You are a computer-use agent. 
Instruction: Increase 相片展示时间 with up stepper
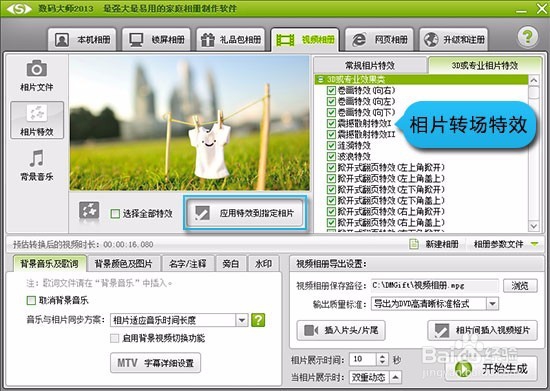[382, 356]
